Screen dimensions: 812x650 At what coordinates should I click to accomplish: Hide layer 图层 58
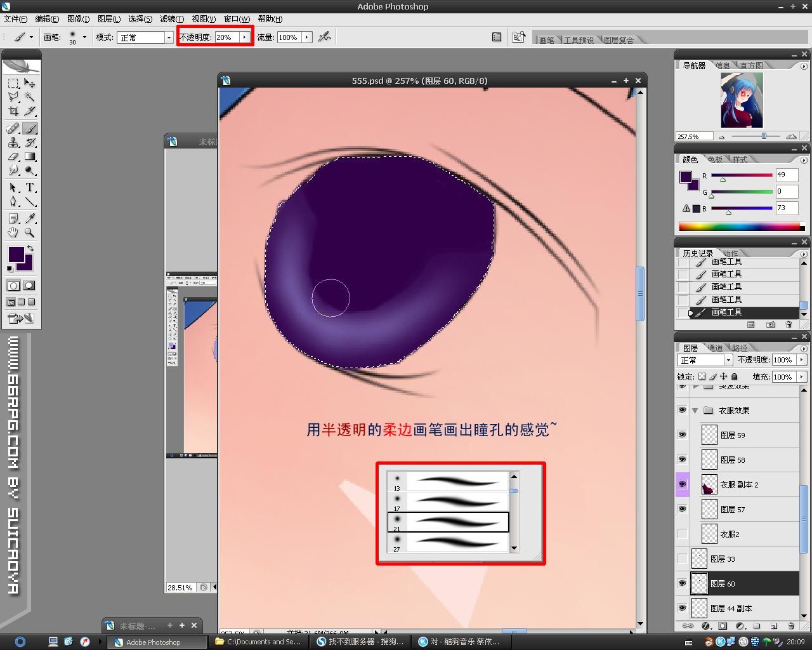click(682, 460)
